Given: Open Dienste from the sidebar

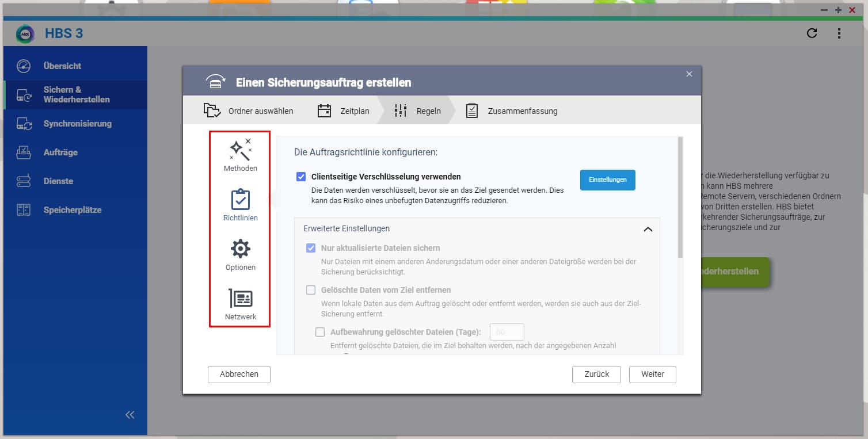Looking at the screenshot, I should click(x=75, y=181).
